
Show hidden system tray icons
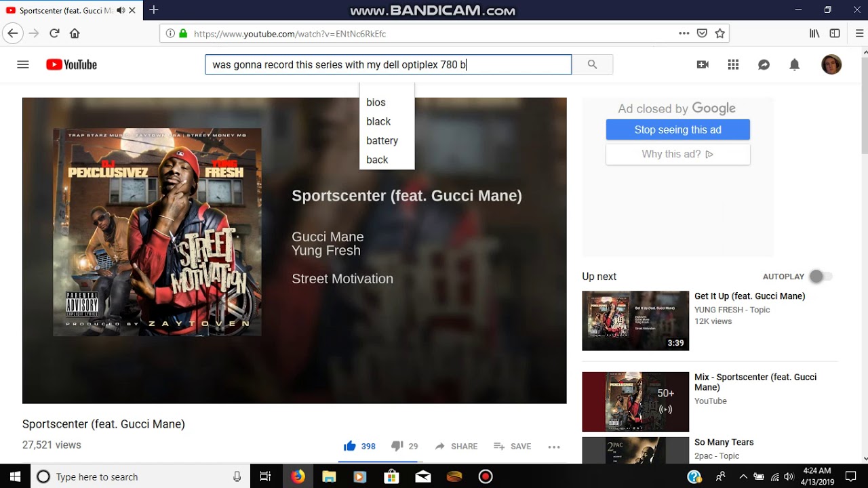[743, 476]
